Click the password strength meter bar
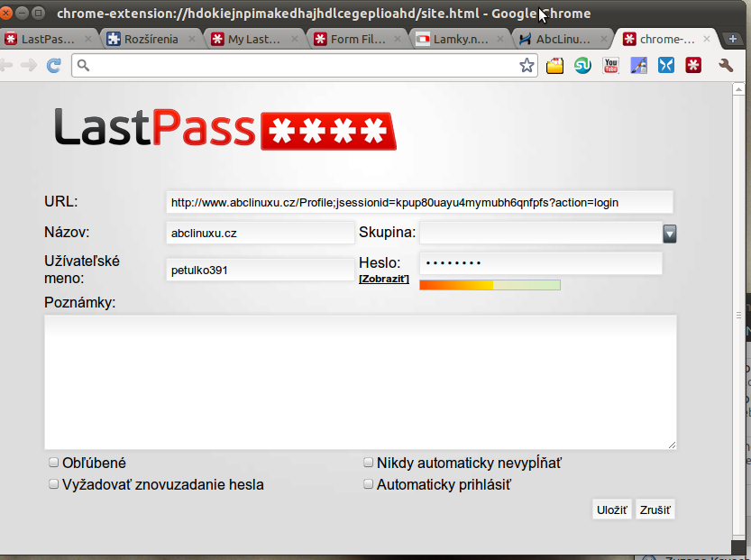 [490, 285]
